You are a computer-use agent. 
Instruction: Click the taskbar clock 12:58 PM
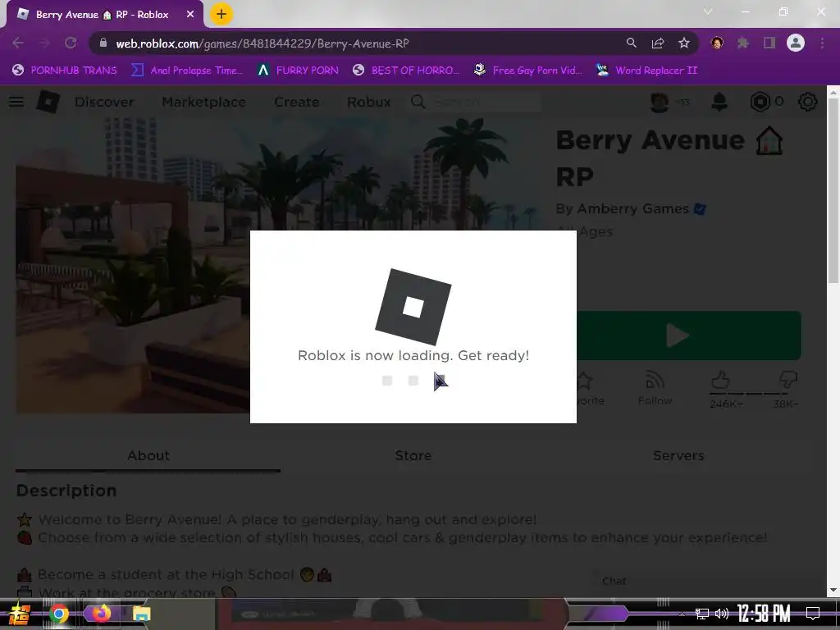pos(764,614)
